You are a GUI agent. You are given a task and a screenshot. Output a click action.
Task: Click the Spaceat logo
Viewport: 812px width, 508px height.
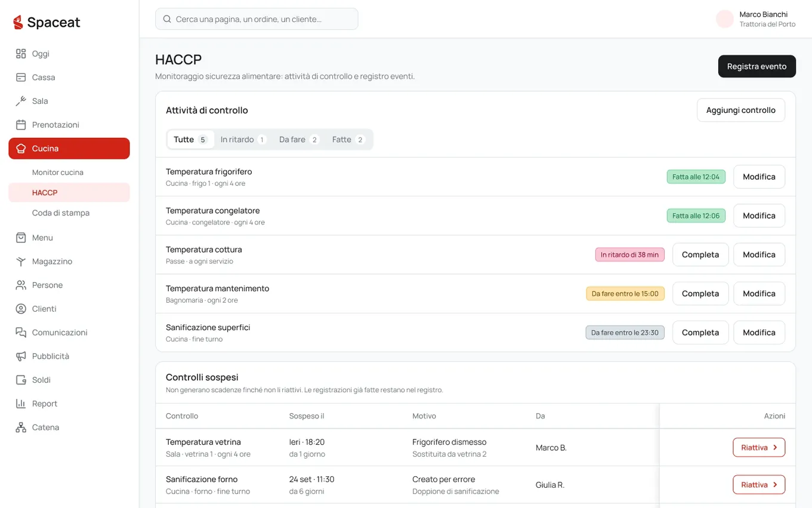point(47,23)
